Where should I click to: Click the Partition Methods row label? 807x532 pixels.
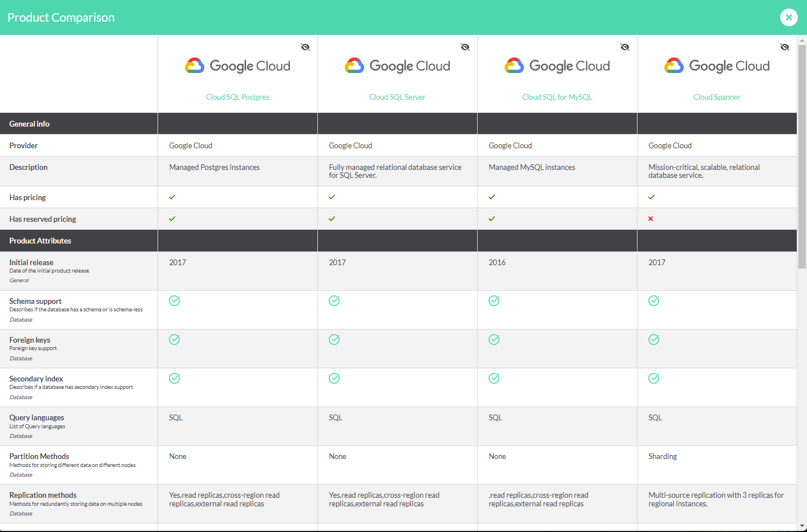coord(39,456)
